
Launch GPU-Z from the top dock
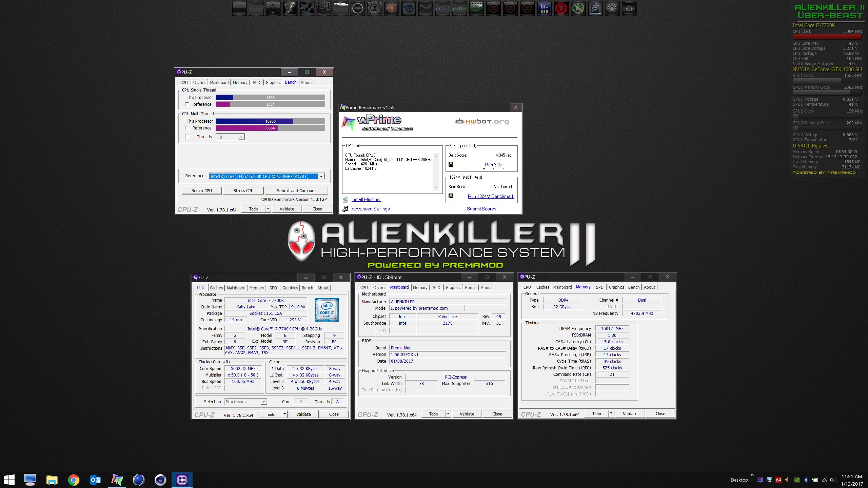coord(459,9)
